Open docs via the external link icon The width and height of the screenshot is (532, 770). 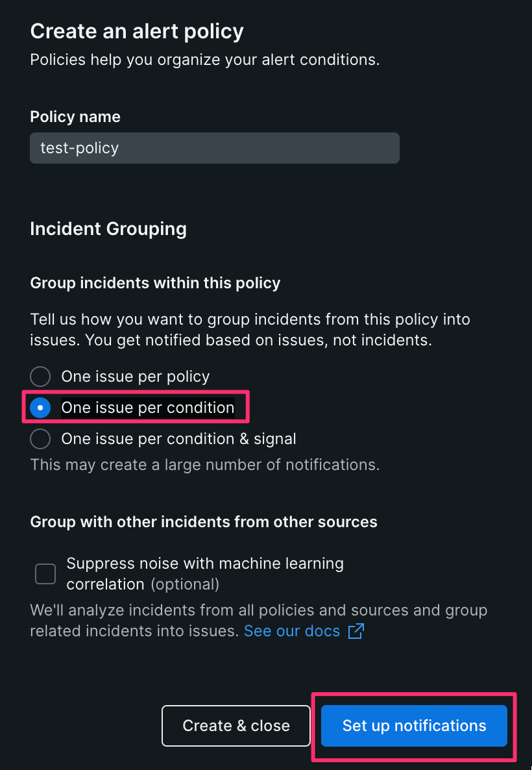tap(354, 631)
